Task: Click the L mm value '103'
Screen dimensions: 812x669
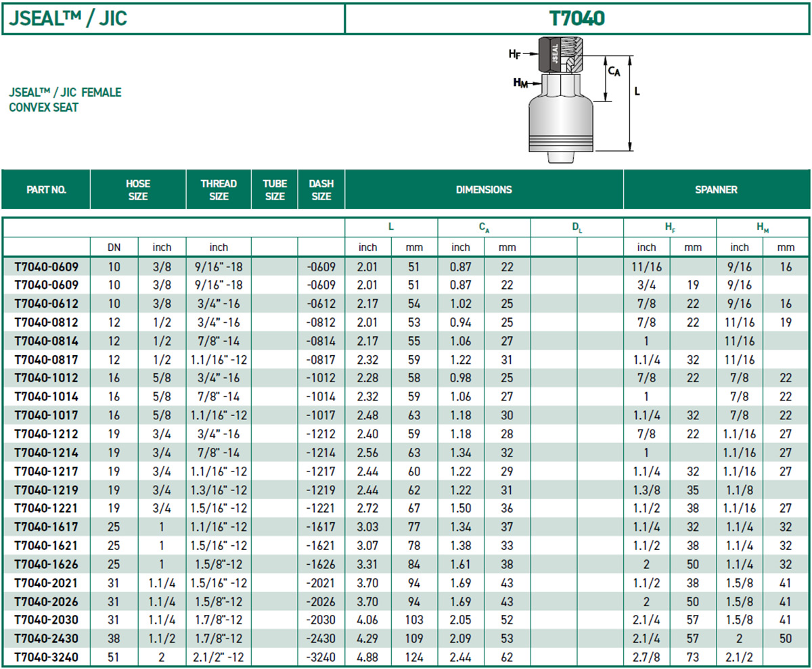Action: (x=413, y=620)
